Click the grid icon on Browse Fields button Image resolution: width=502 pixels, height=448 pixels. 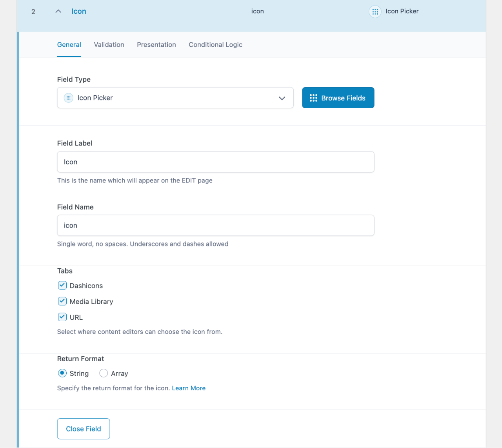pos(313,98)
